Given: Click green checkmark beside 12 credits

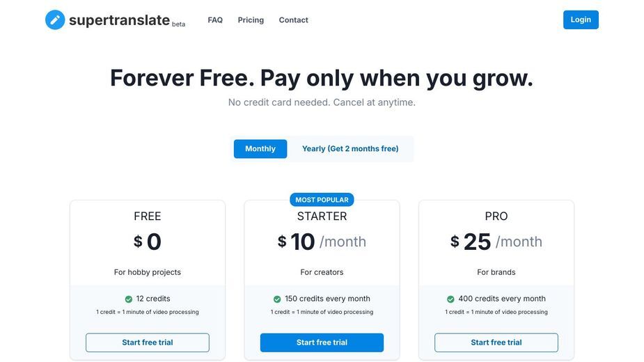Looking at the screenshot, I should click(129, 299).
